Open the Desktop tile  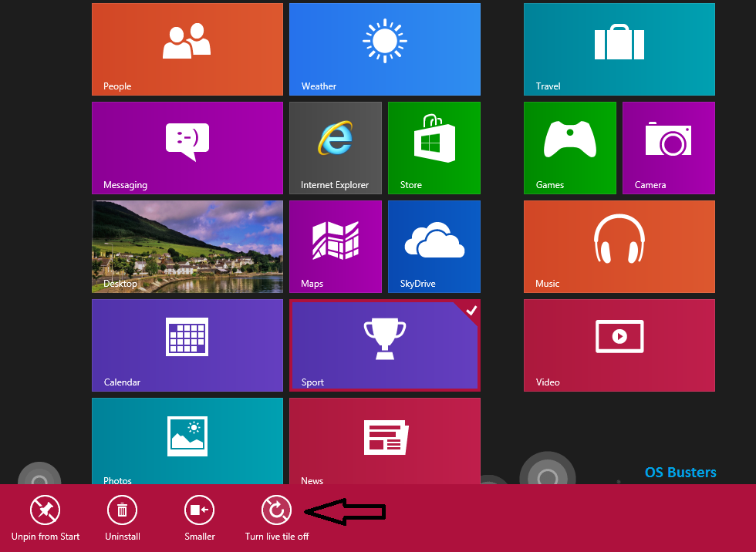click(187, 246)
